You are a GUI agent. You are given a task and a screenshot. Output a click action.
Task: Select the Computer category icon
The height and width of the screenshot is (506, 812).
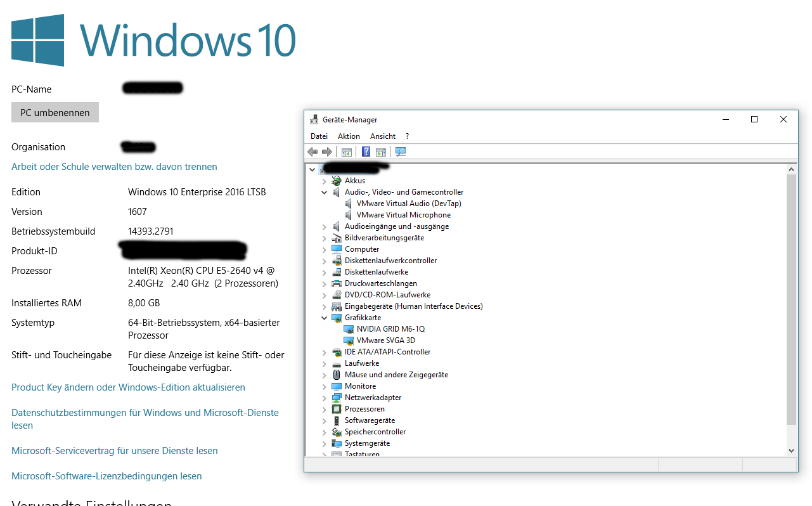coord(337,249)
